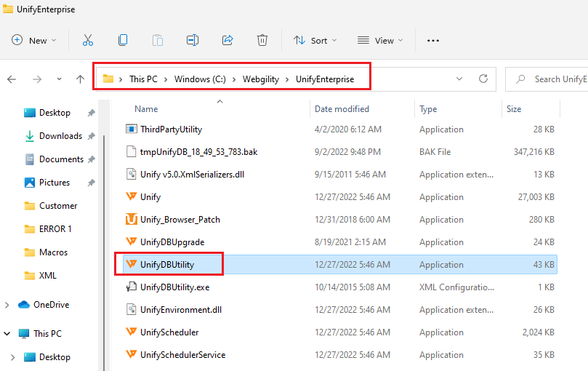Open Documents in the navigation pane
The height and width of the screenshot is (371, 588).
[x=61, y=159]
